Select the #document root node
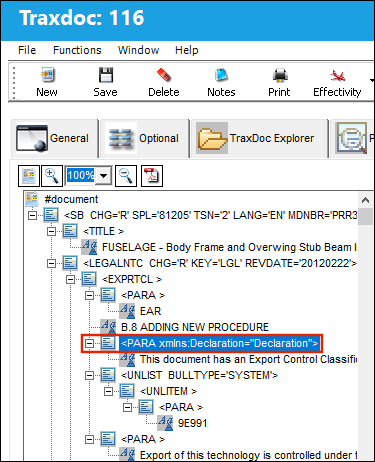Screen dimensions: 375x462 click(71, 199)
